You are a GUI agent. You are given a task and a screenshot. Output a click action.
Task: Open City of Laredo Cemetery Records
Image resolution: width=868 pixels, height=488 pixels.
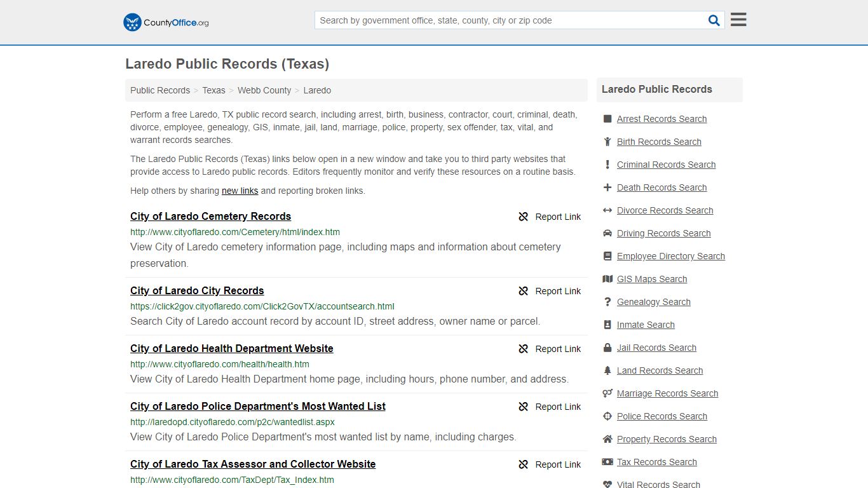tap(210, 216)
